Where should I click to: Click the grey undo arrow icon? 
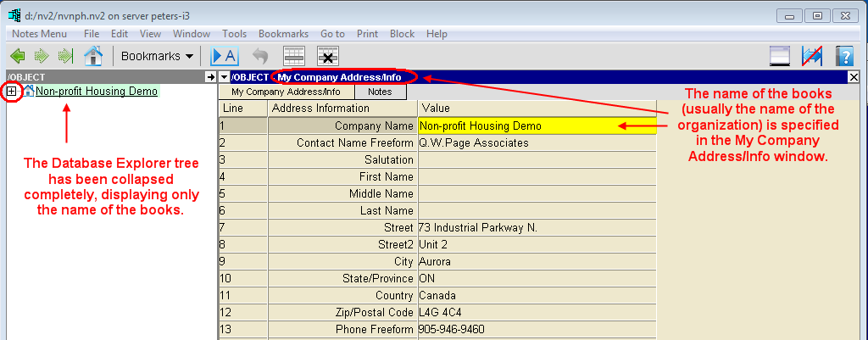coord(260,56)
